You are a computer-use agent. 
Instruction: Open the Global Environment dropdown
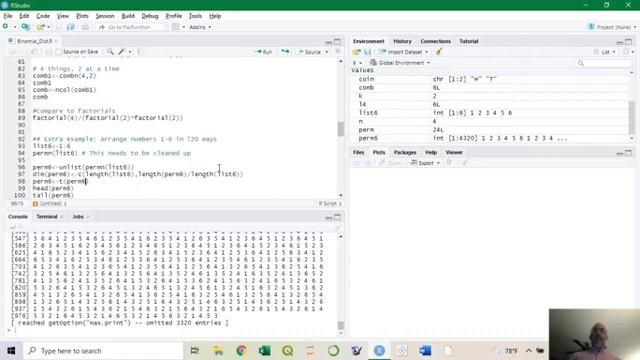tap(400, 63)
